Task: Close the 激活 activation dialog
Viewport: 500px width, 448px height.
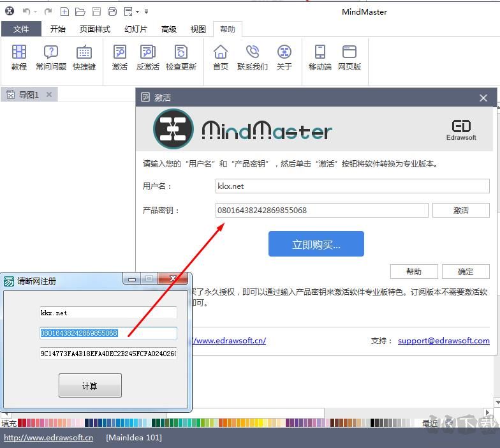Action: (x=483, y=98)
